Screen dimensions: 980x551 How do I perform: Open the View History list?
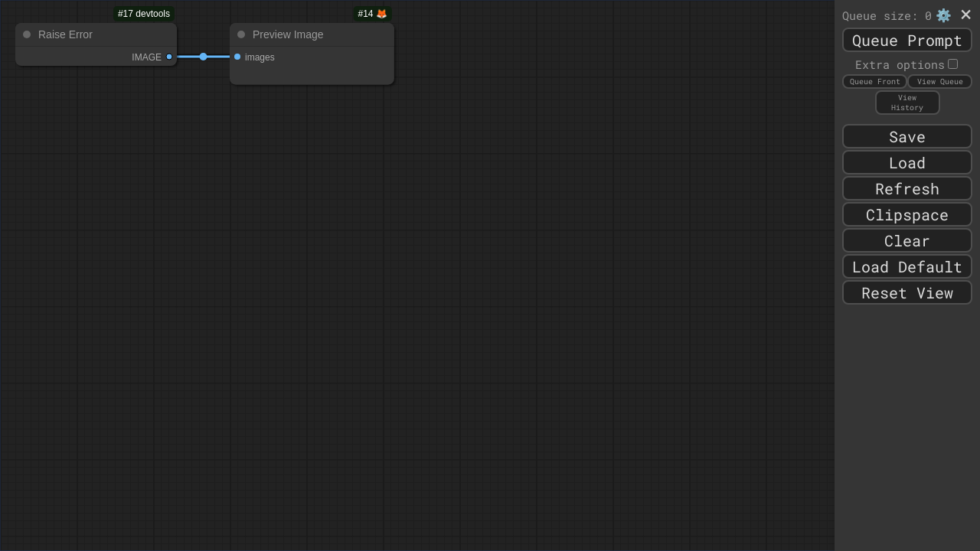[x=907, y=103]
